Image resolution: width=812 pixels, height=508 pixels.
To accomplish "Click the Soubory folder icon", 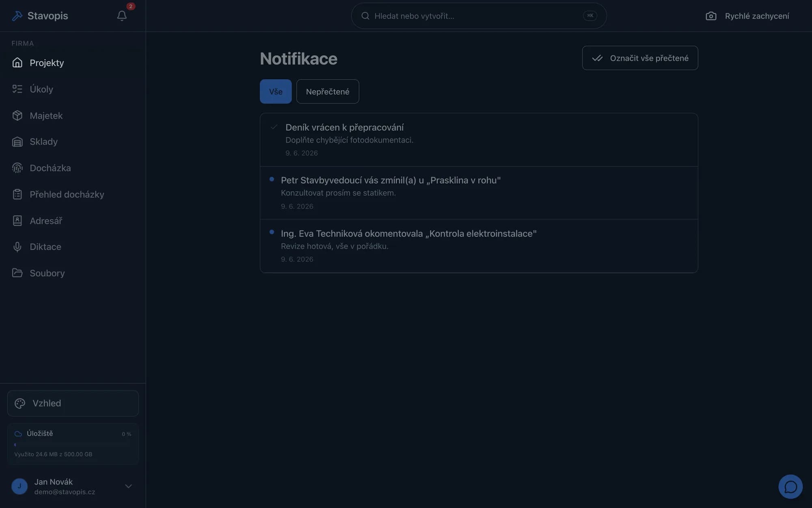I will point(17,273).
